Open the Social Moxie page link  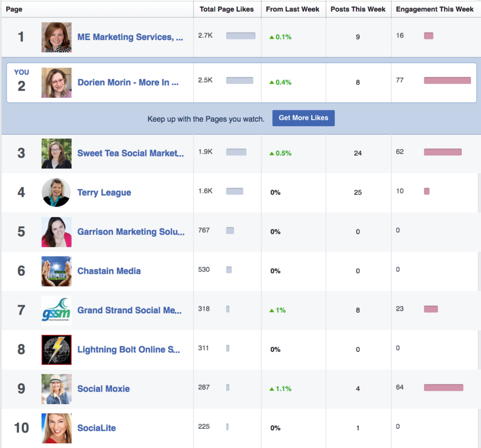click(103, 389)
